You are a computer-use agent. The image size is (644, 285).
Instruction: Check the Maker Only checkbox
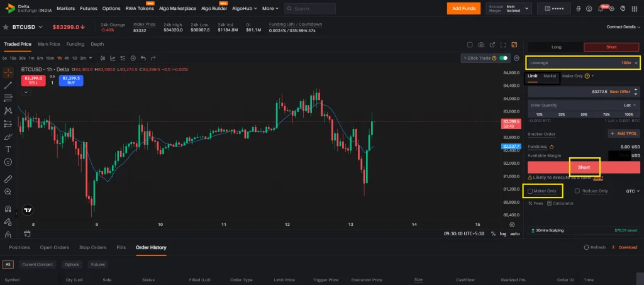click(x=530, y=191)
